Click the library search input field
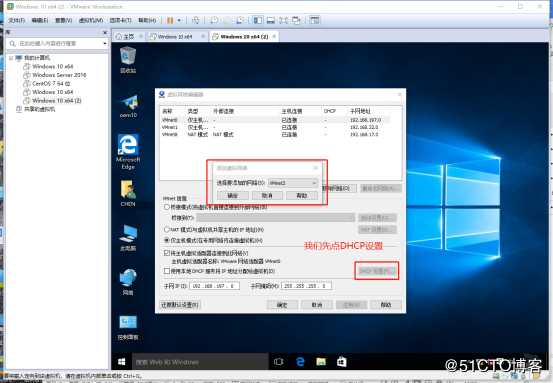This screenshot has height=383, width=553. pos(56,43)
